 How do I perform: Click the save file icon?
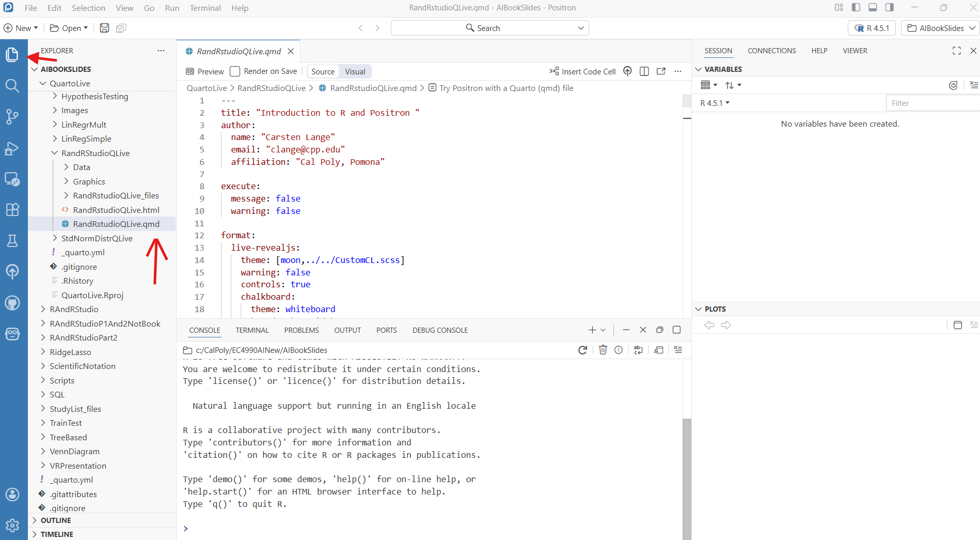[x=104, y=28]
